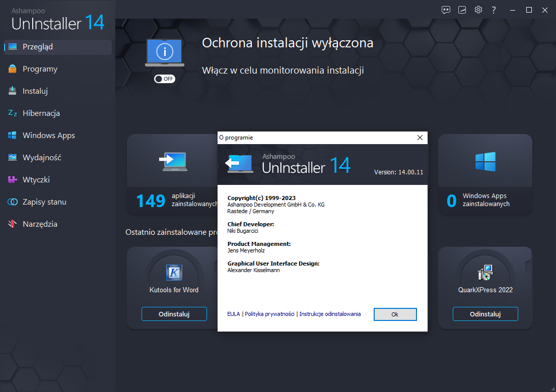Close the O programie dialog
The image size is (556, 392).
coord(420,138)
